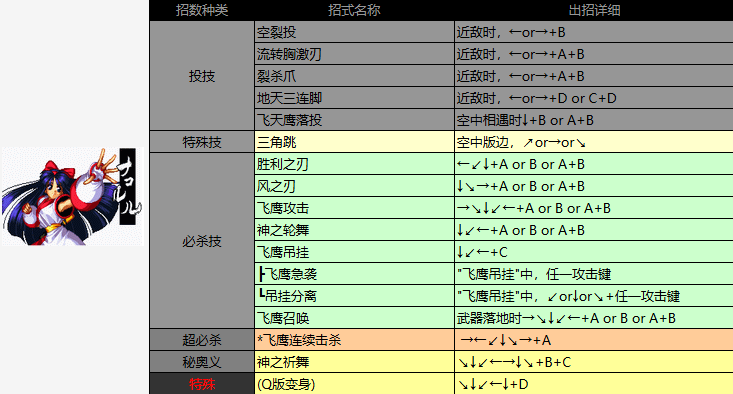Click the command cell beside 吊挂分离
The image size is (733, 394).
pyautogui.click(x=594, y=296)
